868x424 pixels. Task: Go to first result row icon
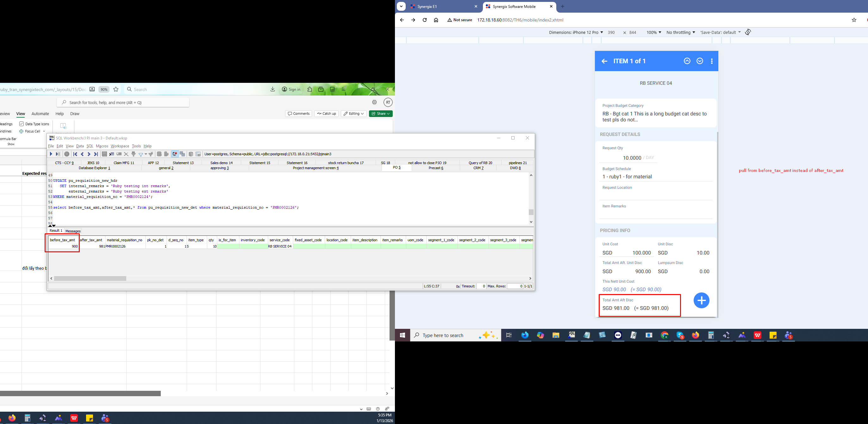[x=75, y=154]
